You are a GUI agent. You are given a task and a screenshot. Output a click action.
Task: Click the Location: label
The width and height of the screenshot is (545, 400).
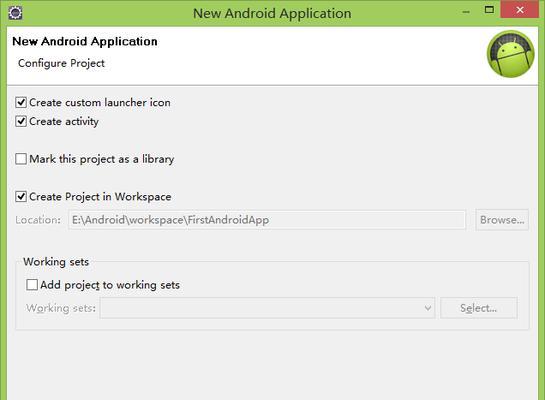(38, 220)
